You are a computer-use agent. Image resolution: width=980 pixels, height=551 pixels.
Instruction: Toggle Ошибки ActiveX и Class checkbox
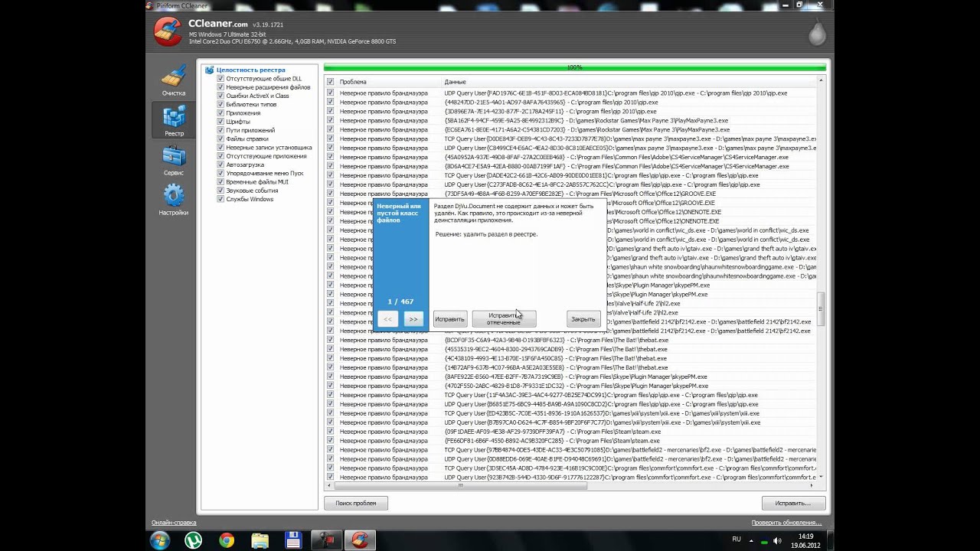220,96
